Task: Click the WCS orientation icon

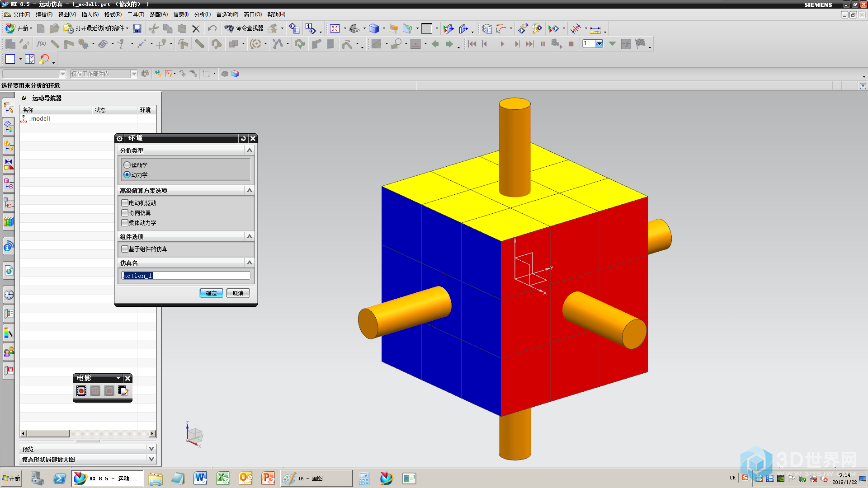Action: 500,28
